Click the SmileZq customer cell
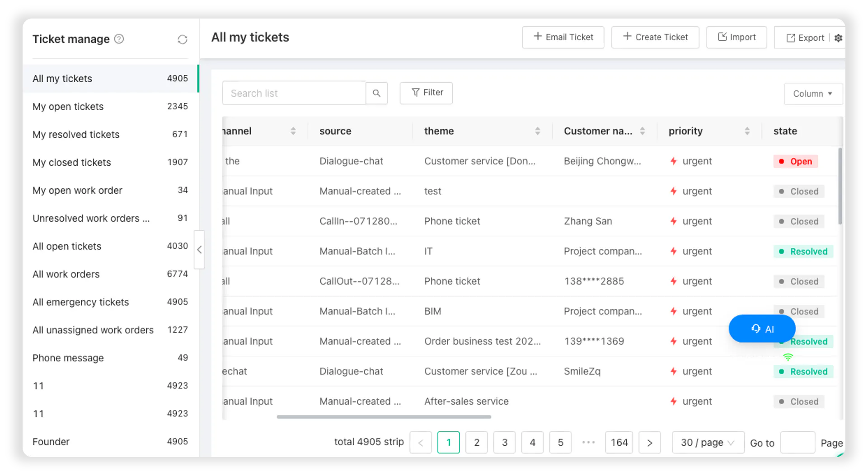 [x=582, y=371]
